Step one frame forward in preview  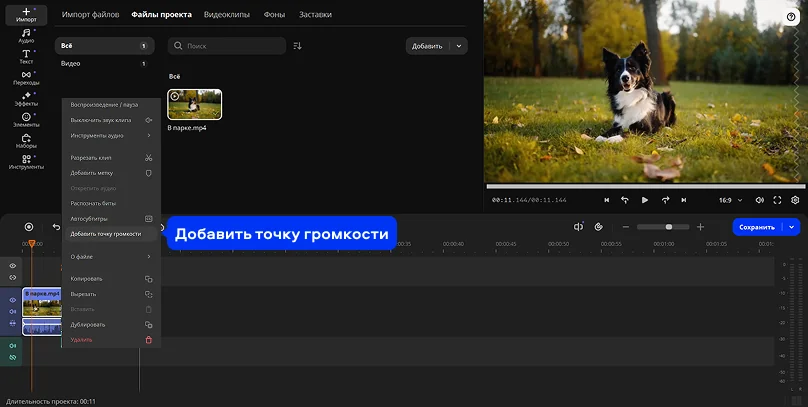coord(665,200)
